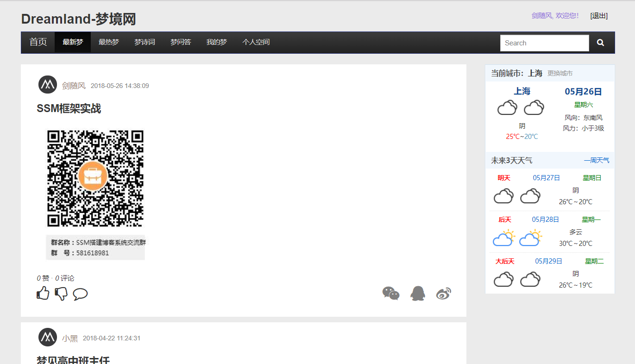Click the 05月29日 forecast date

[549, 261]
